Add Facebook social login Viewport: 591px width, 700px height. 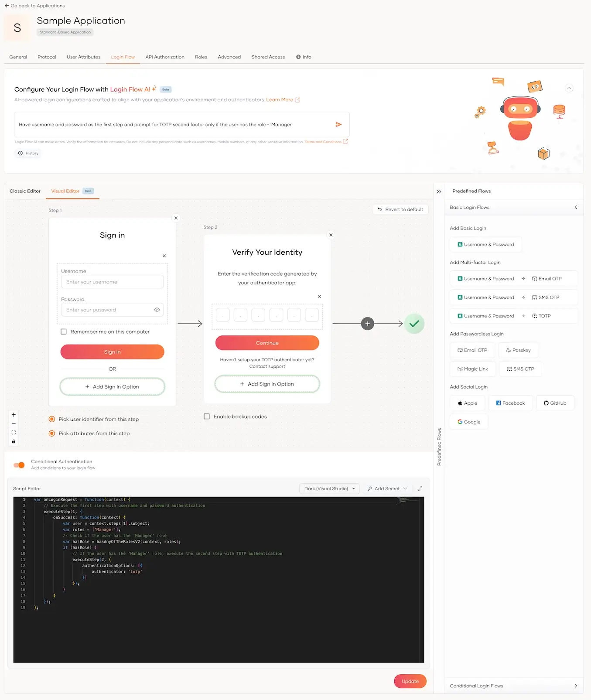coord(511,403)
